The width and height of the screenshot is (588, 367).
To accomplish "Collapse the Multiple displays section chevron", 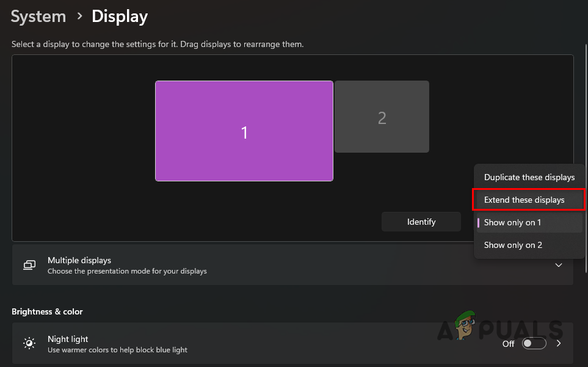I will 558,265.
